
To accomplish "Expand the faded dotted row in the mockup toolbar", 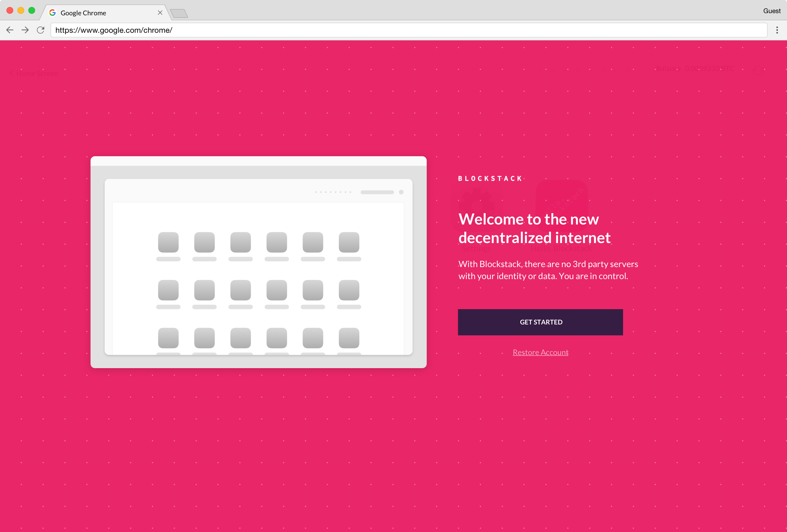I will (x=333, y=192).
